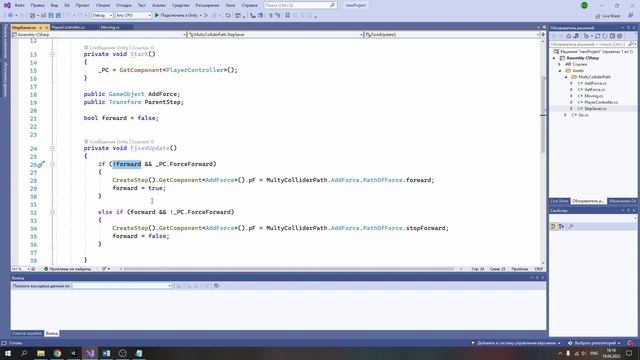Click the bookmark toolbar icon

pyautogui.click(x=287, y=16)
